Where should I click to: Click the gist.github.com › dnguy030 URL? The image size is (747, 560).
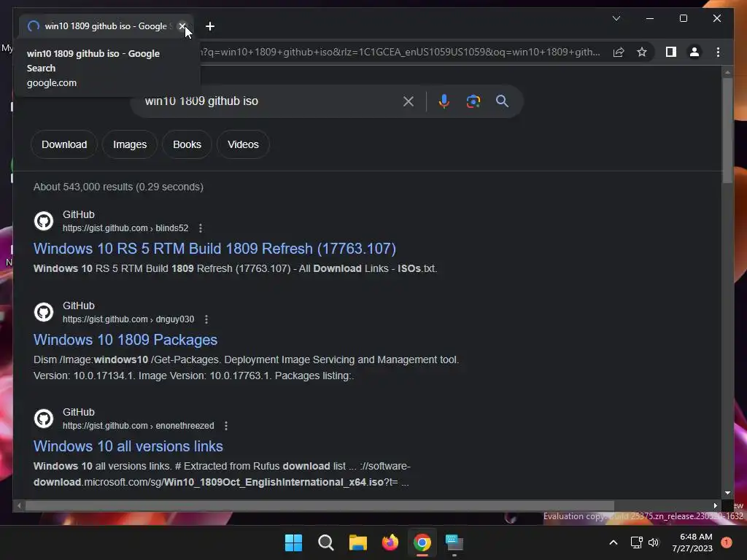point(128,319)
